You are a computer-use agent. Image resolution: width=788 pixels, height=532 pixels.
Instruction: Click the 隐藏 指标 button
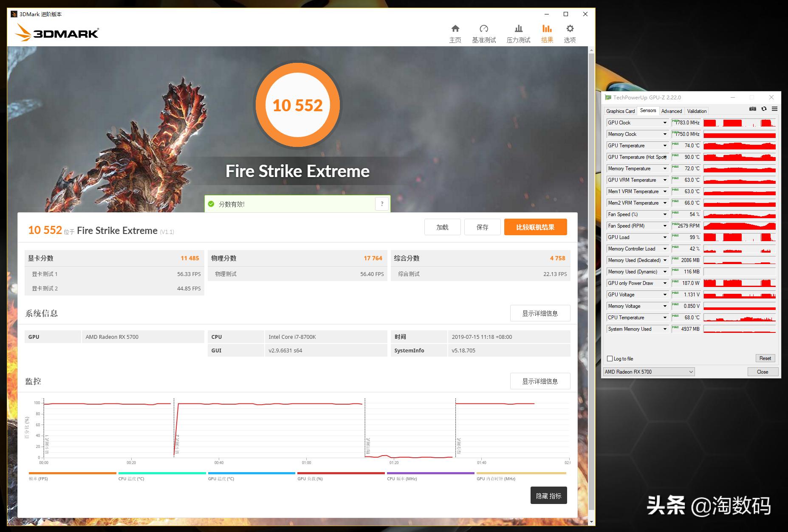point(548,495)
